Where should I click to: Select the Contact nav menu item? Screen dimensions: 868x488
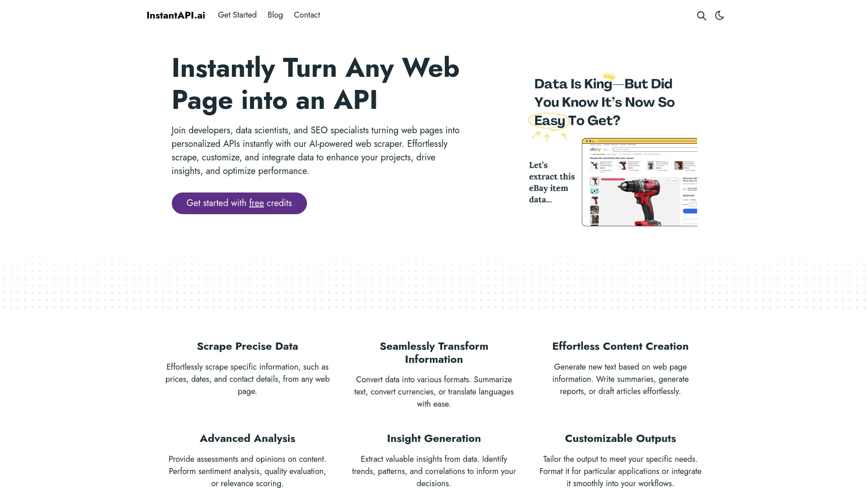307,15
